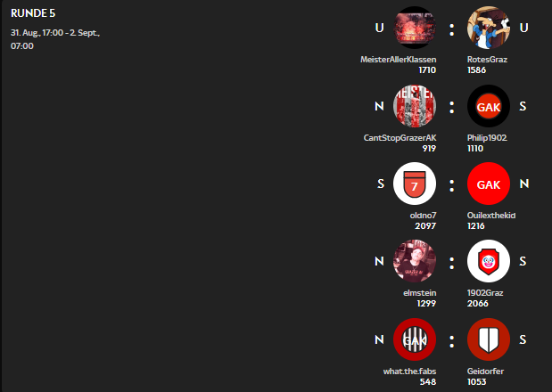Select the 1902Graz player name
The height and width of the screenshot is (392, 552).
click(485, 293)
